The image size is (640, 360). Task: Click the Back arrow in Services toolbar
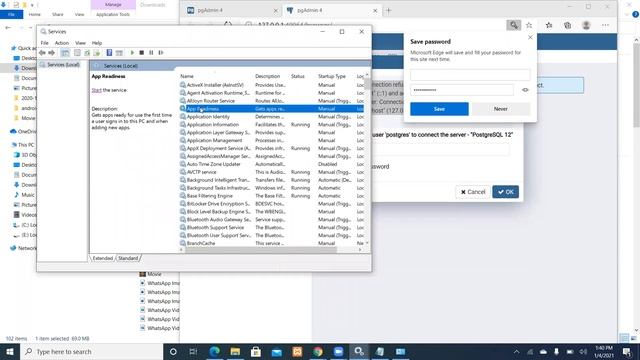42,53
